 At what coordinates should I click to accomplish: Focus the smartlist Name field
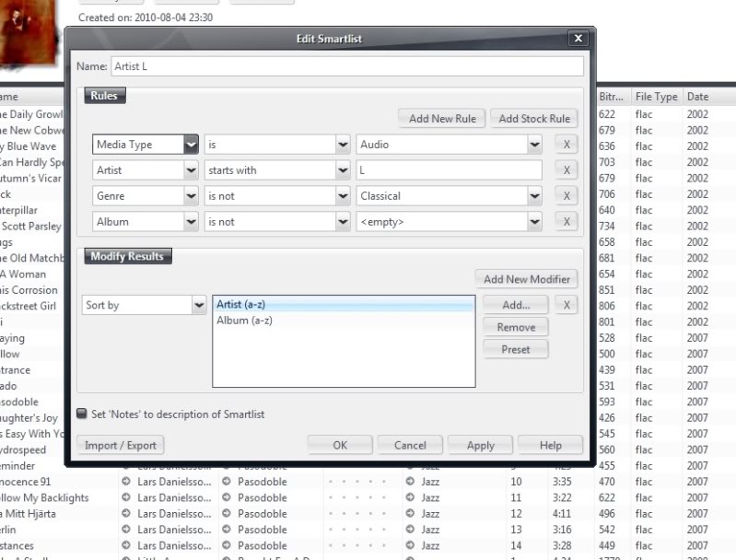tap(347, 66)
